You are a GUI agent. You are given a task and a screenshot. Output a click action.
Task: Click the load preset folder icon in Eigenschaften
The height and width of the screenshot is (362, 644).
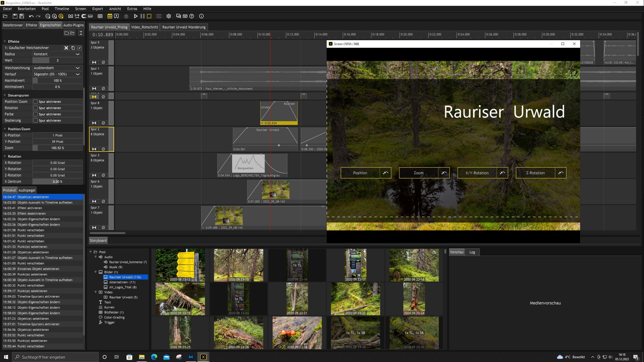(x=72, y=33)
